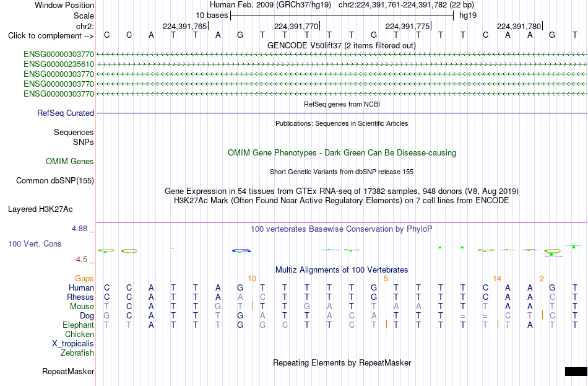This screenshot has width=588, height=386.
Task: Click the Mouse species row label
Action: [82, 307]
